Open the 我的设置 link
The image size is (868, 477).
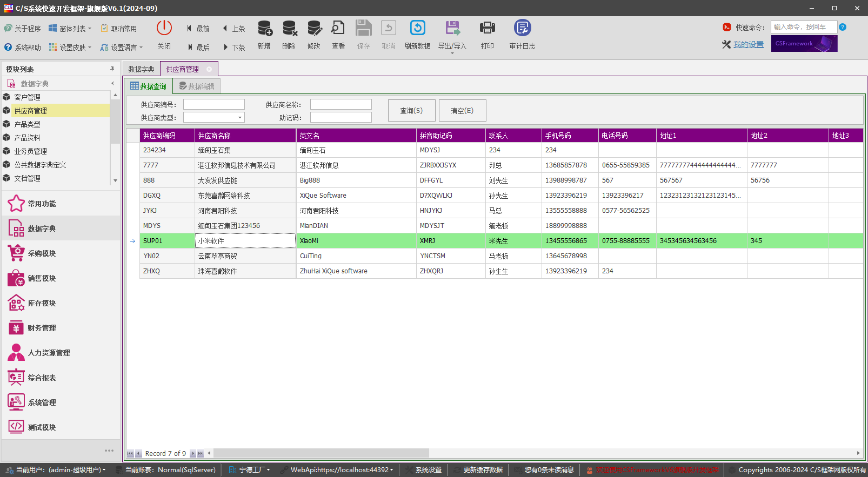749,44
